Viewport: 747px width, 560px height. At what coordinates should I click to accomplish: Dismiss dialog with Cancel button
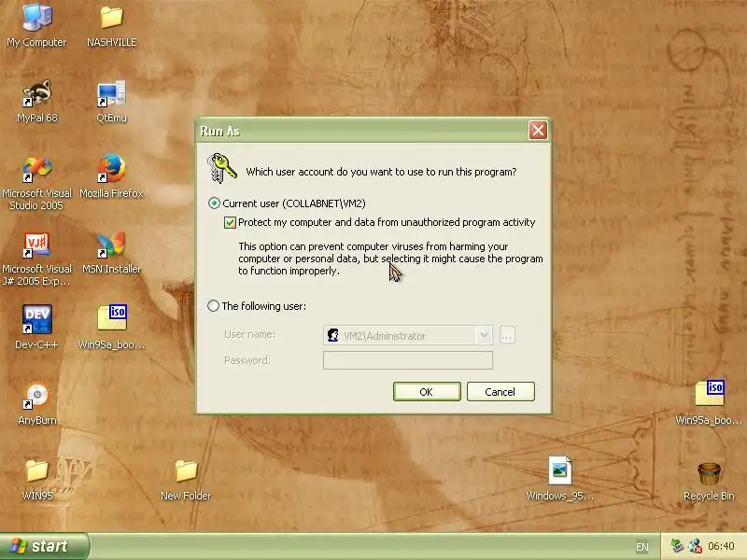tap(500, 391)
